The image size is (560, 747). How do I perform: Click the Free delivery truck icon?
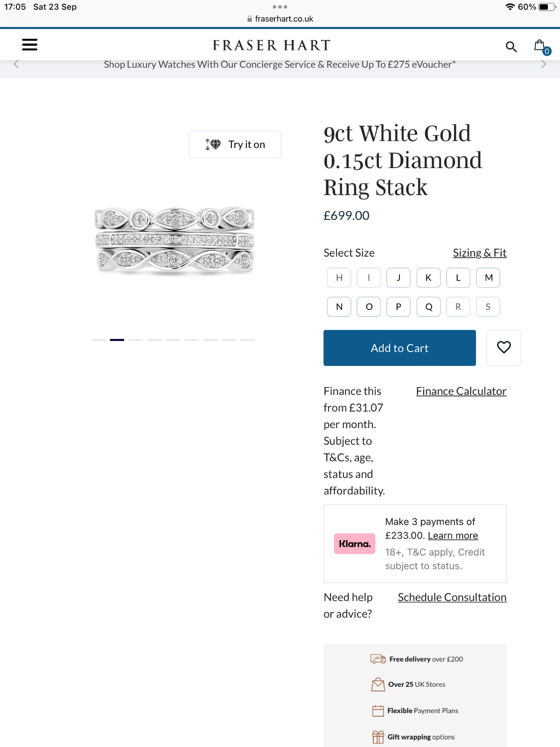click(378, 659)
